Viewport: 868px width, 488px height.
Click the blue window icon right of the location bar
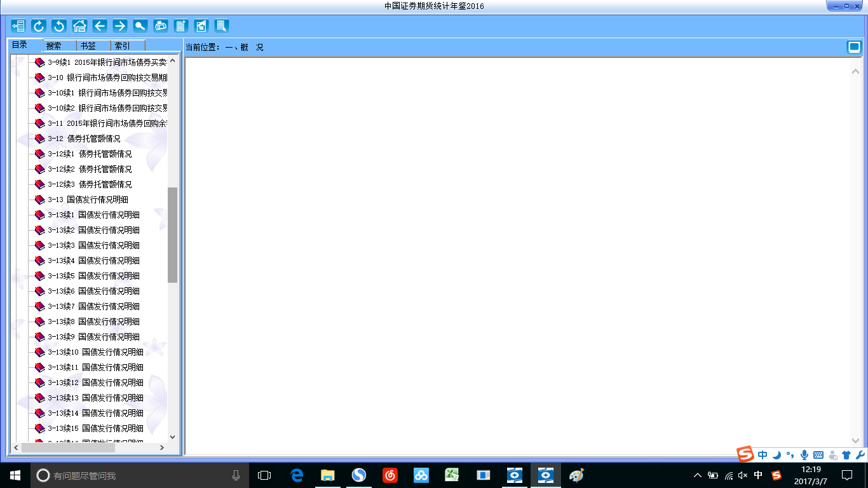click(x=854, y=47)
